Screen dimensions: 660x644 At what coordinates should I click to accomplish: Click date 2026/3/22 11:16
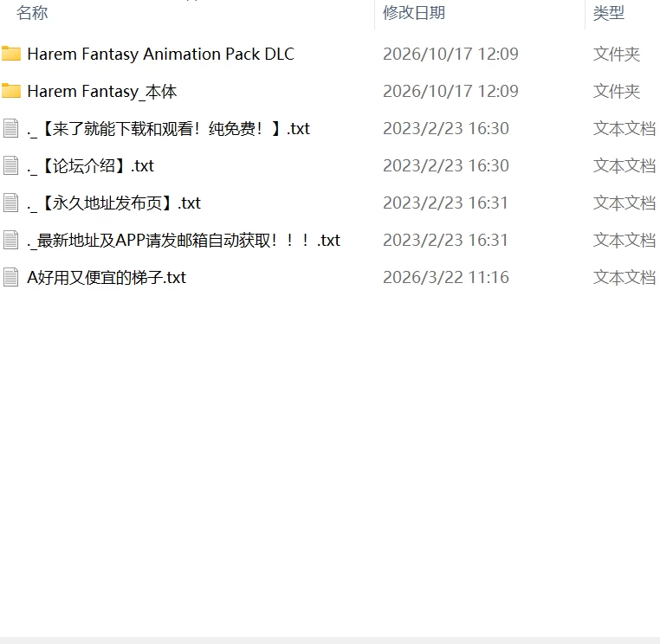point(446,277)
